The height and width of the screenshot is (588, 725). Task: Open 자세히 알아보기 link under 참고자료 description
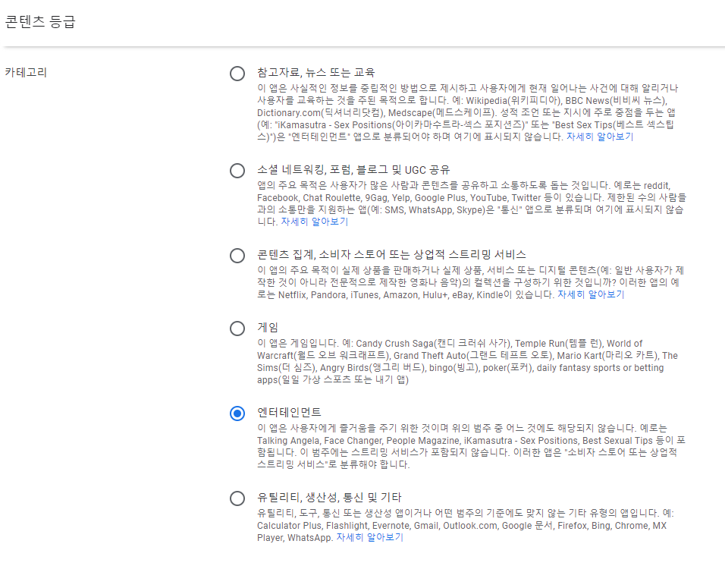point(600,137)
